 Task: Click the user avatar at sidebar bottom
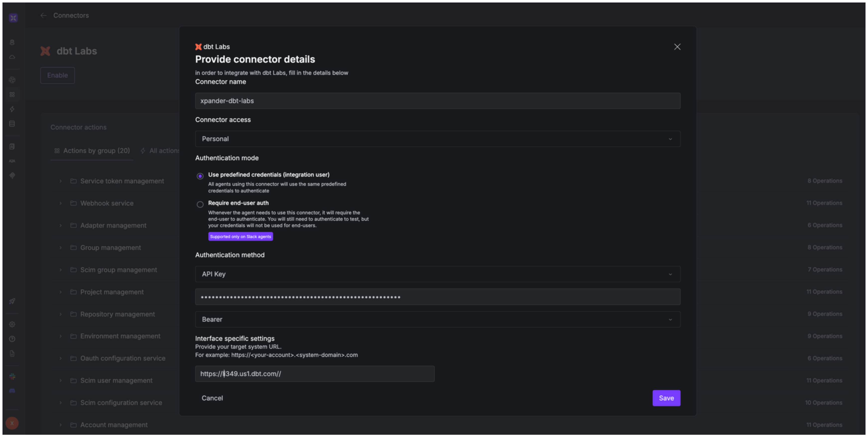click(12, 423)
